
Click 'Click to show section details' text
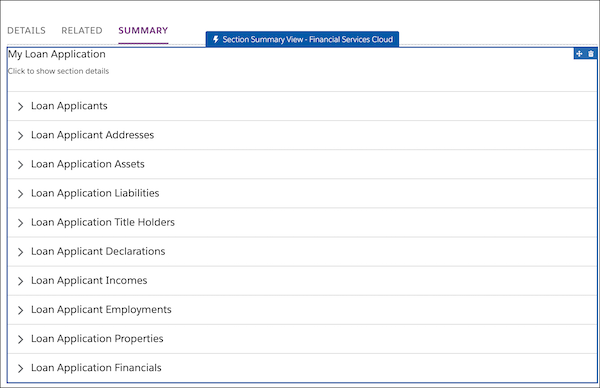point(58,71)
